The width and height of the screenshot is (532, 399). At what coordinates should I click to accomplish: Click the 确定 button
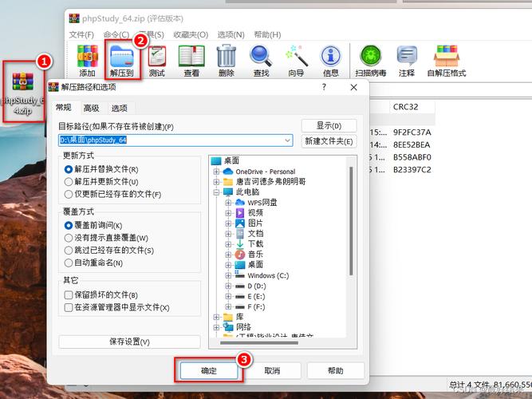[x=209, y=370]
